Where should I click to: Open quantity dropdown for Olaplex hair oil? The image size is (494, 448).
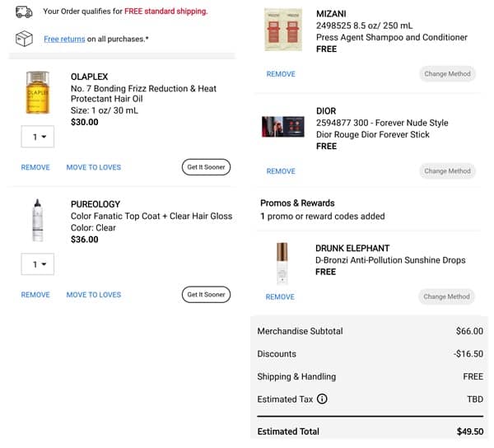click(x=38, y=137)
